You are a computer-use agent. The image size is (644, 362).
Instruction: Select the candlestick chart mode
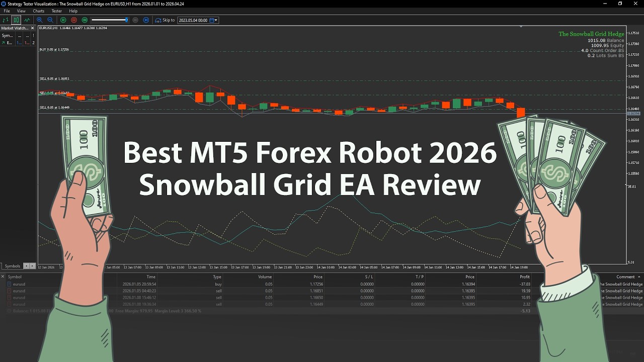tap(16, 20)
